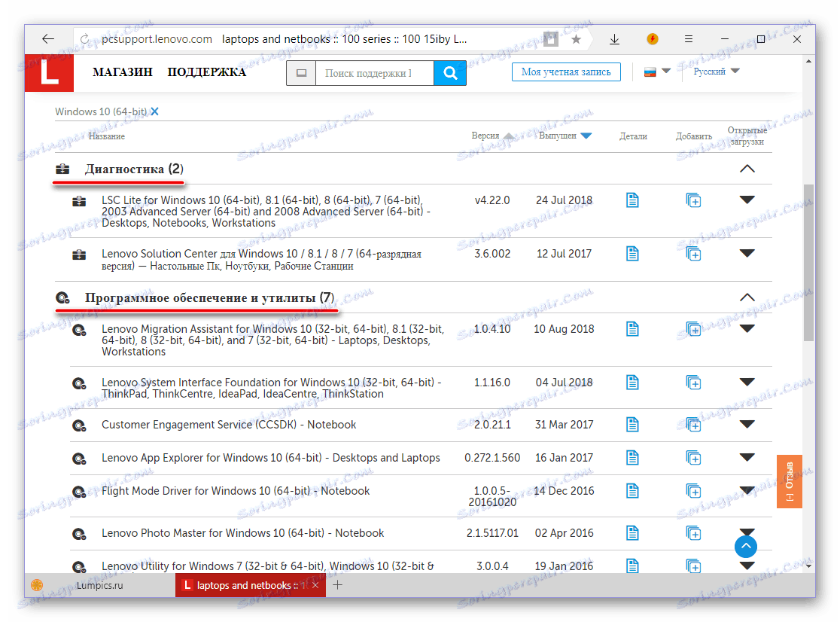Reload the page with the refresh icon
Viewport: 840px width, 622px height.
(x=84, y=39)
